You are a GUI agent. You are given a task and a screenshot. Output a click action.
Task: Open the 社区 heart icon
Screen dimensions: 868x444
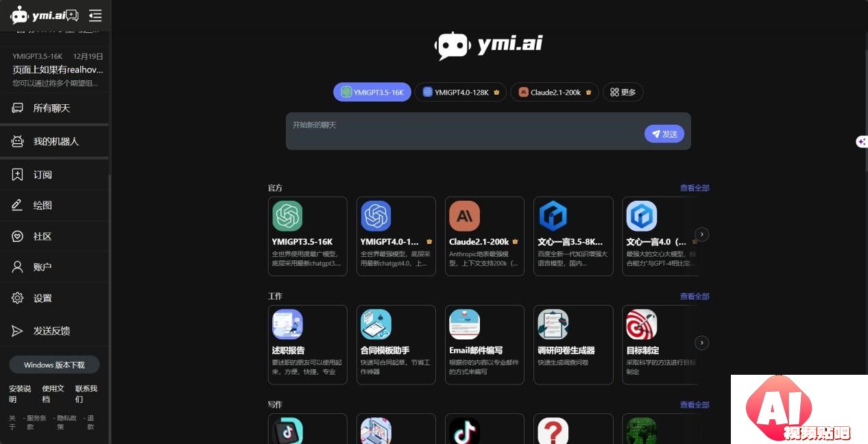[x=18, y=236]
